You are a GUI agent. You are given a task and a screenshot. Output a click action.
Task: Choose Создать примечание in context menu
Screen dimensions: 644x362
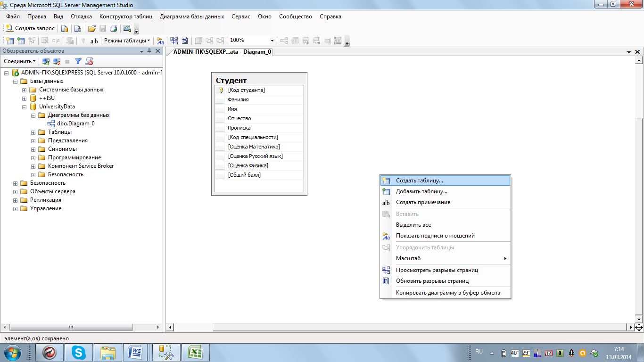[x=445, y=202]
